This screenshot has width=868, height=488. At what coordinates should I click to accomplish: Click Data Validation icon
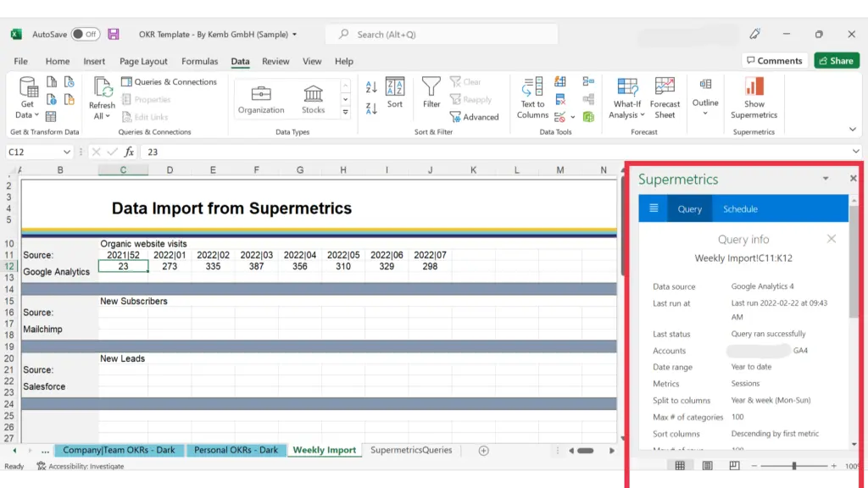(559, 117)
